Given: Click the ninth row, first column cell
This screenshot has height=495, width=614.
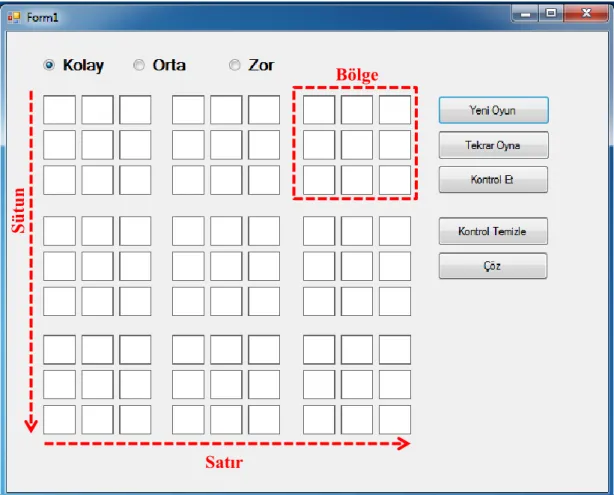Looking at the screenshot, I should [x=60, y=420].
